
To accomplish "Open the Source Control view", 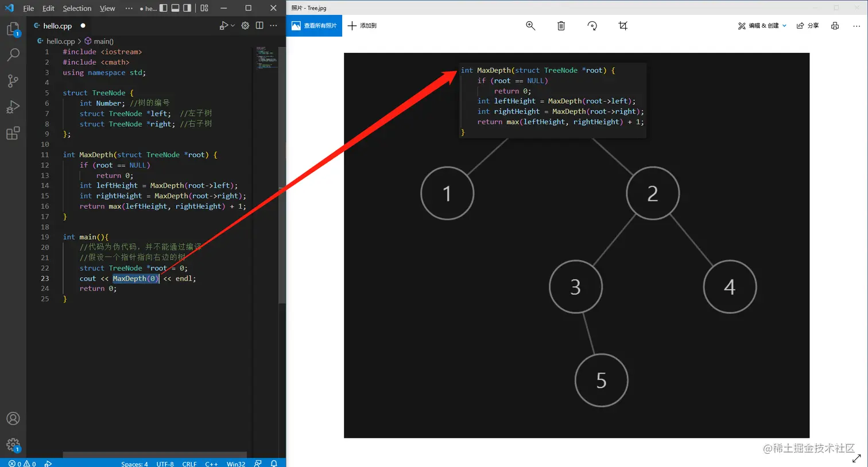I will 13,81.
